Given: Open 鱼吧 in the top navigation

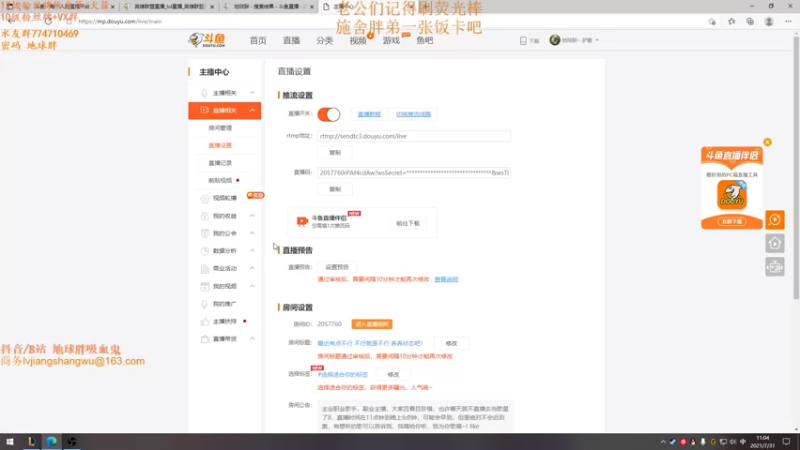Looking at the screenshot, I should coord(424,40).
